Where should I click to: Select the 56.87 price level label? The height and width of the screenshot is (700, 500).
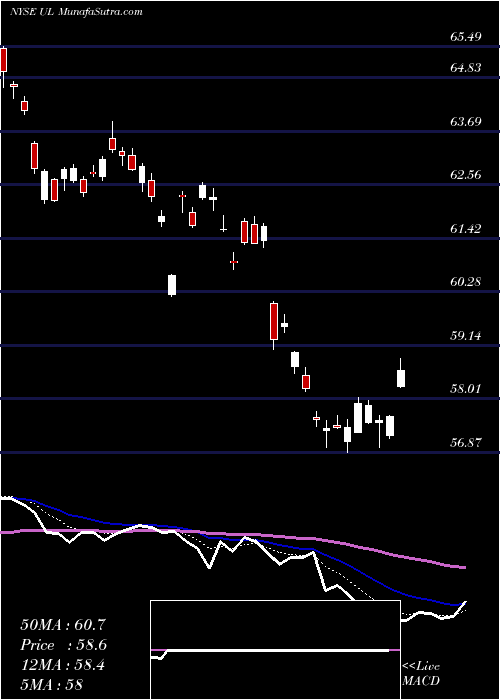(x=466, y=442)
